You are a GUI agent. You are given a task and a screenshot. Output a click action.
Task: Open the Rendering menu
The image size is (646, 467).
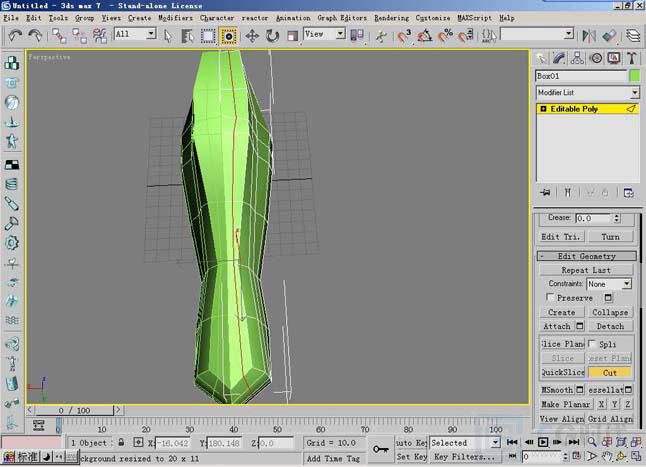click(391, 18)
